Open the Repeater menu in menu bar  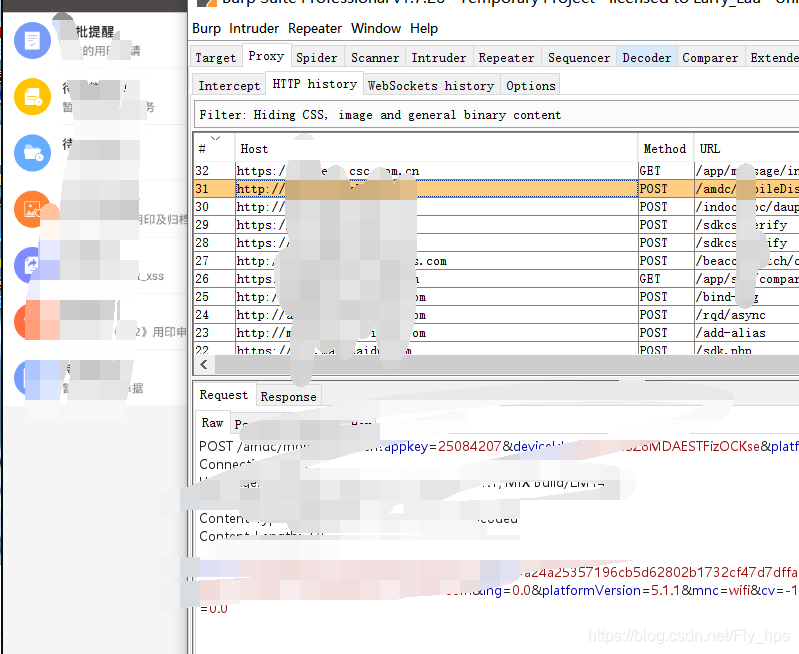314,29
